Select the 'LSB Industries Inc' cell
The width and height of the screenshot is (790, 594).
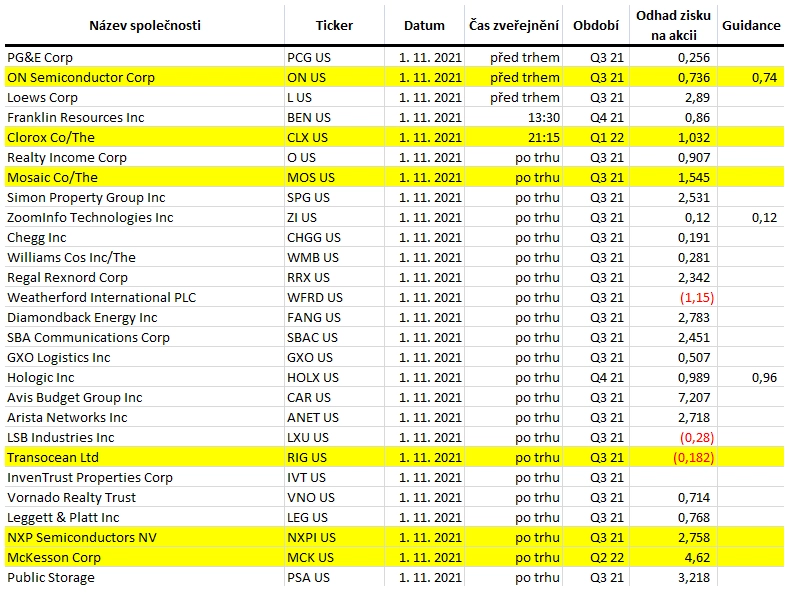coord(145,437)
